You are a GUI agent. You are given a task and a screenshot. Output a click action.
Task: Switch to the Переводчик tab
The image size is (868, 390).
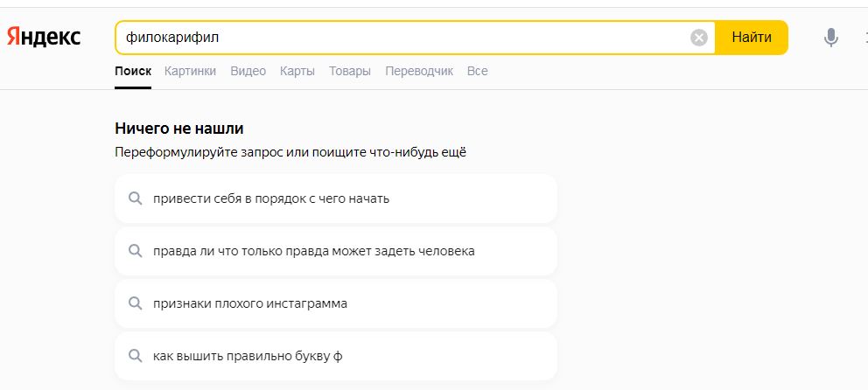419,71
